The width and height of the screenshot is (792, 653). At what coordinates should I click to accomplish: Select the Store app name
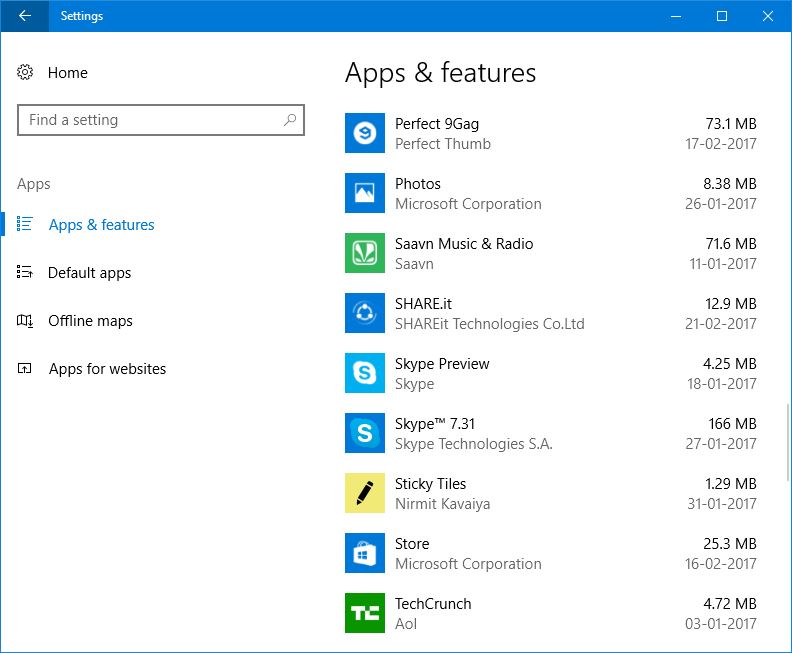pos(412,544)
